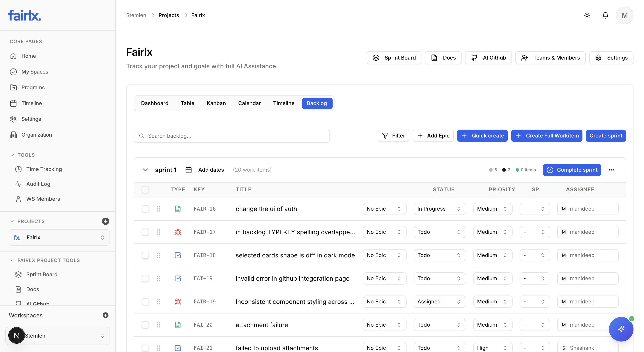Open the In Progress status dropdown for FAIR-16

pyautogui.click(x=439, y=209)
